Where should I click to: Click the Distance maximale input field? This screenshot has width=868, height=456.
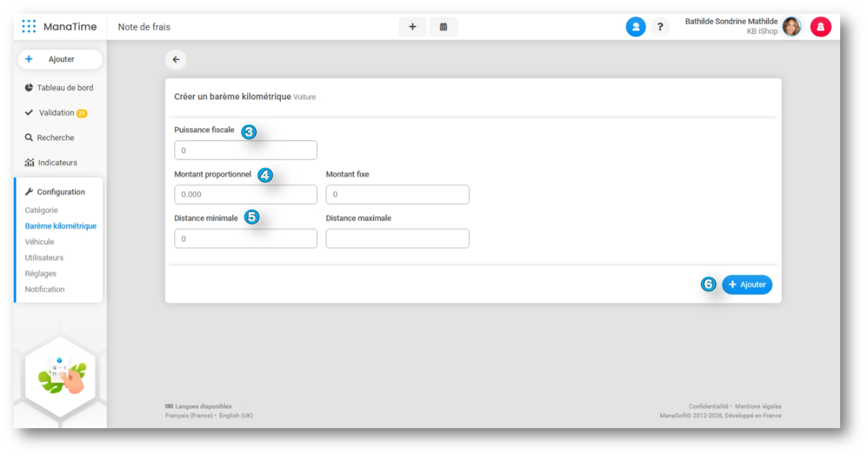point(397,239)
